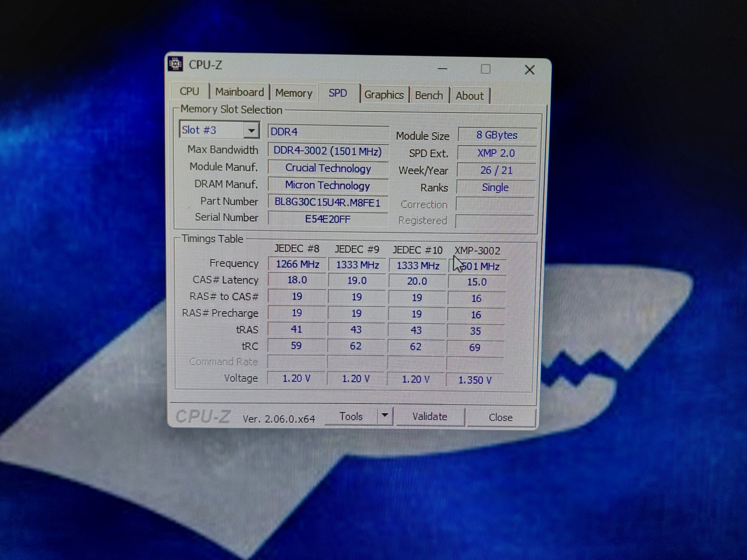Select the serial number E54E20FF

click(x=328, y=219)
